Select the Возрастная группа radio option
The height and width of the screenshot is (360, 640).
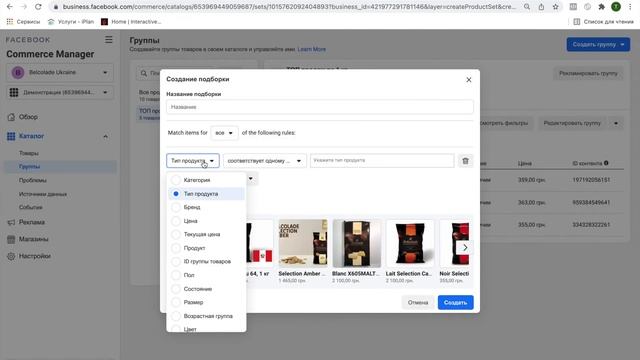point(176,316)
